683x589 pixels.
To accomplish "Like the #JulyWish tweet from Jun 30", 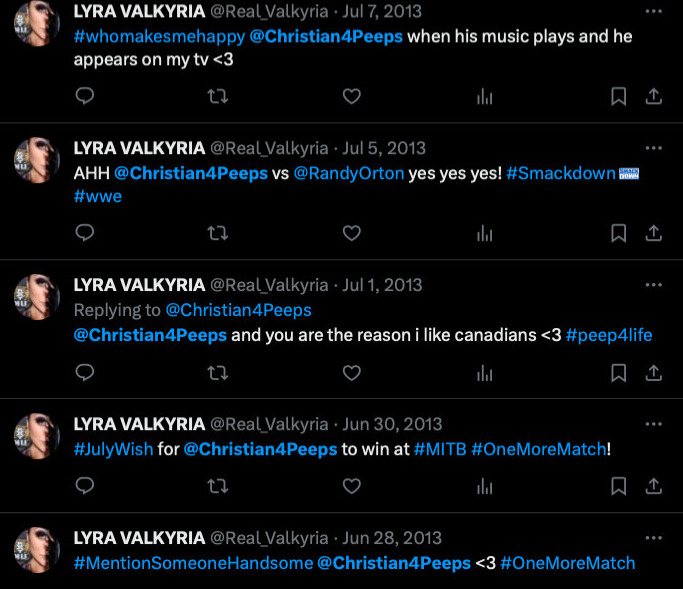I will click(352, 486).
